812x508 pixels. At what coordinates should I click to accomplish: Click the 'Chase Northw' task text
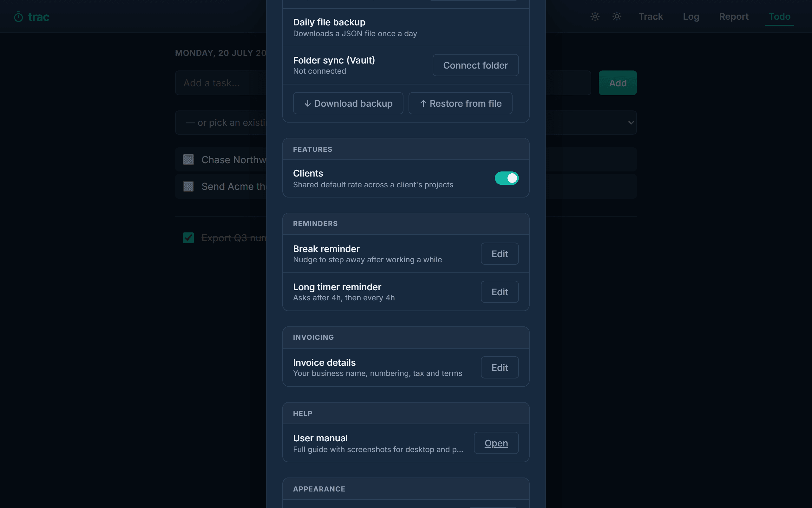[x=234, y=160]
